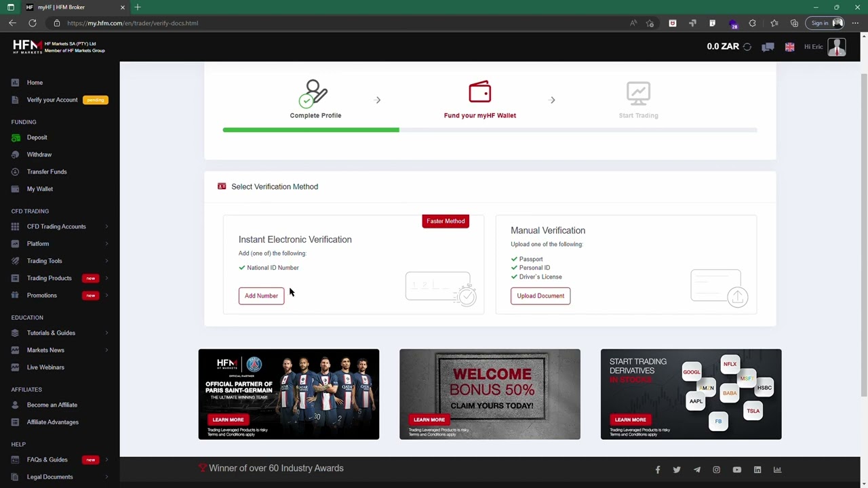The height and width of the screenshot is (488, 868).
Task: Click the Platform icon in the sidebar
Action: click(x=15, y=244)
